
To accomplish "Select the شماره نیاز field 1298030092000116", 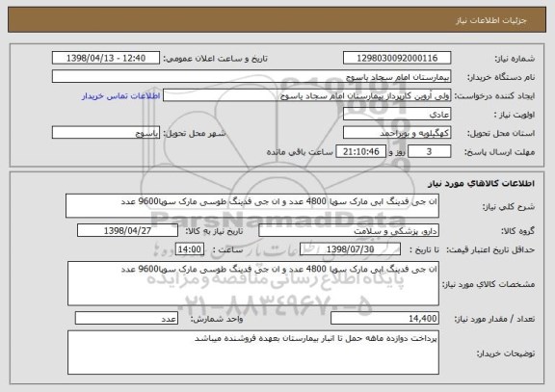I will tap(397, 58).
